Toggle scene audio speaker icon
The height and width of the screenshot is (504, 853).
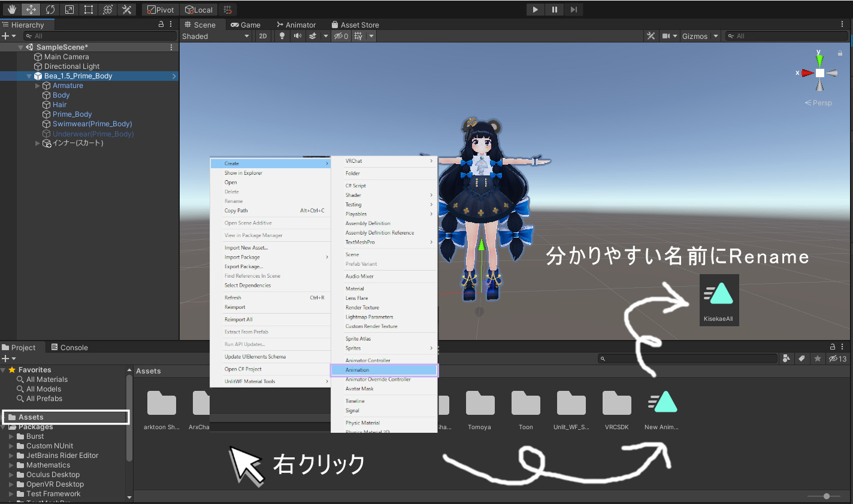pyautogui.click(x=298, y=36)
